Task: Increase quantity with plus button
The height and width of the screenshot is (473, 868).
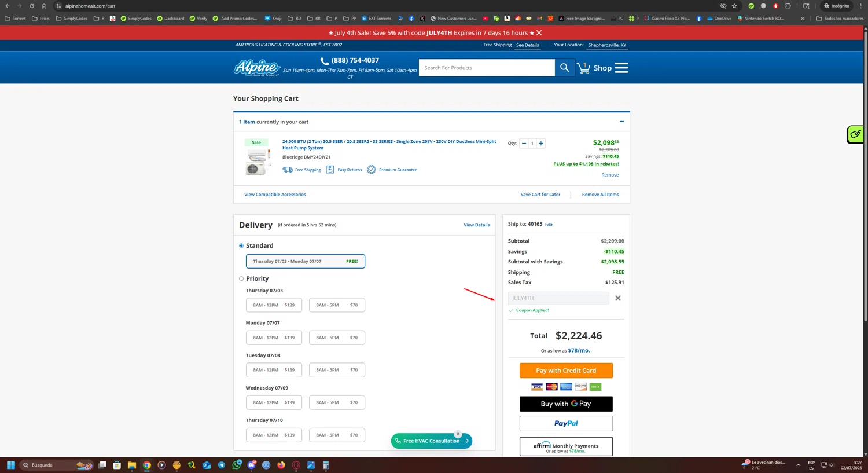Action: (x=541, y=144)
